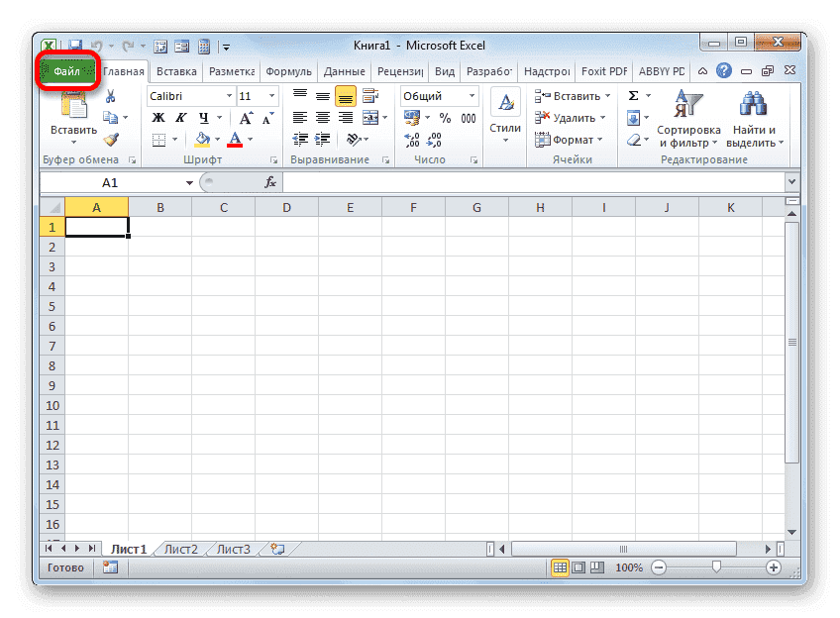Apply the AutoSum sigma icon
The image size is (840, 618).
(633, 93)
